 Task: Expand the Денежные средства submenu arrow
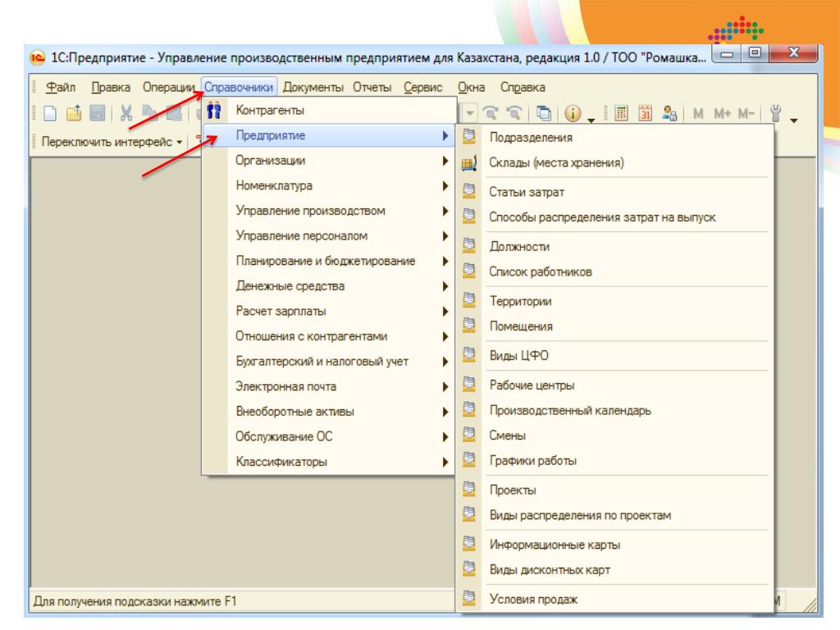(x=445, y=286)
